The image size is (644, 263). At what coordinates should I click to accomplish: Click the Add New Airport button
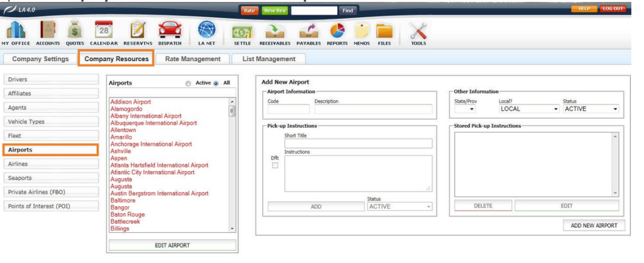(594, 225)
